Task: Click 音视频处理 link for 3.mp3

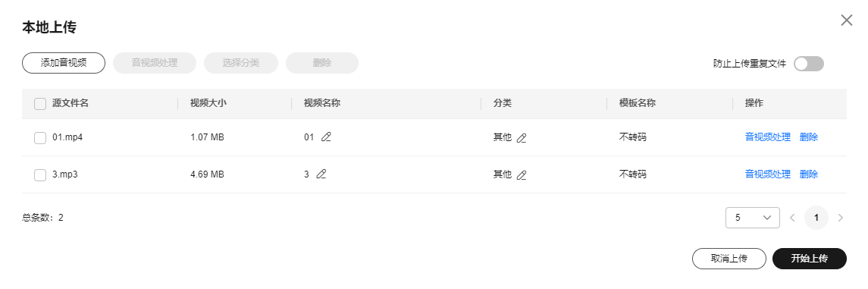Action: click(768, 174)
